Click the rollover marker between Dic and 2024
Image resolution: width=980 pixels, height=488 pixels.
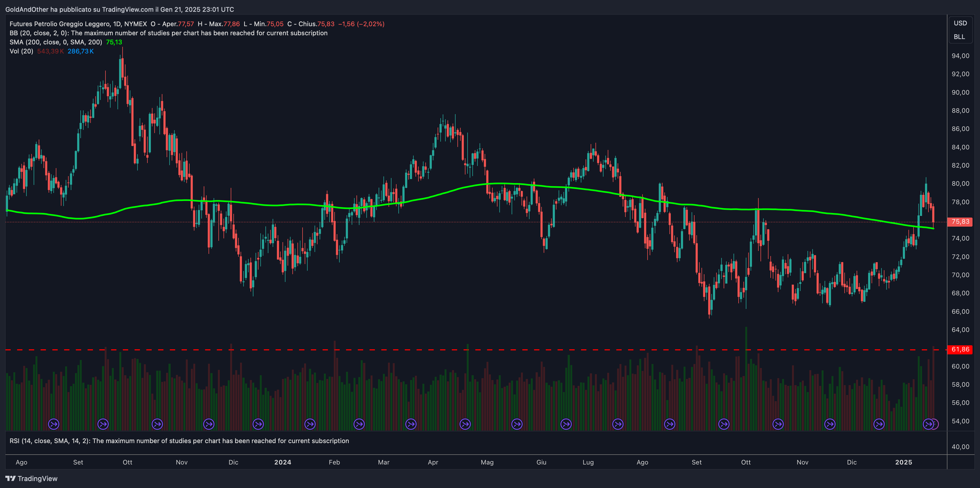[258, 424]
